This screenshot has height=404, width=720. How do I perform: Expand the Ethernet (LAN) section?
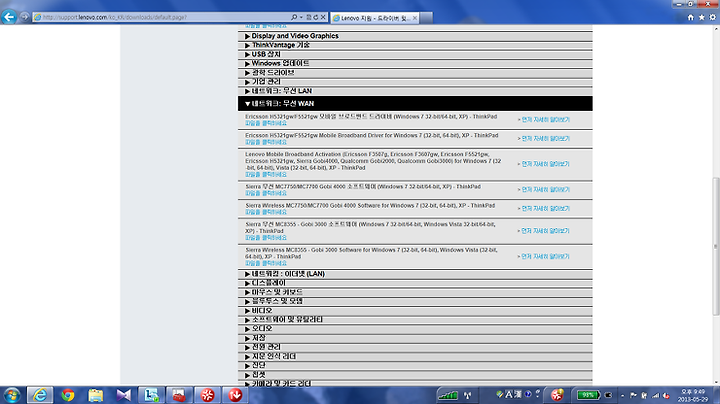(x=415, y=274)
